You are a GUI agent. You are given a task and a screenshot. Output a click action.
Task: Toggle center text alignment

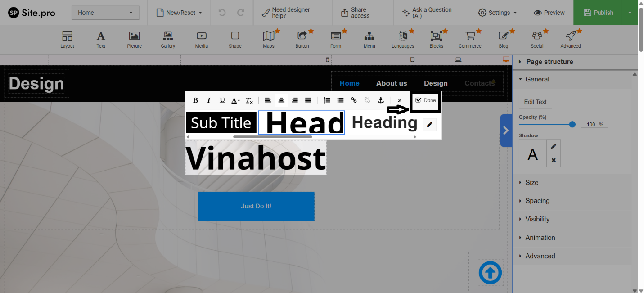pos(281,100)
